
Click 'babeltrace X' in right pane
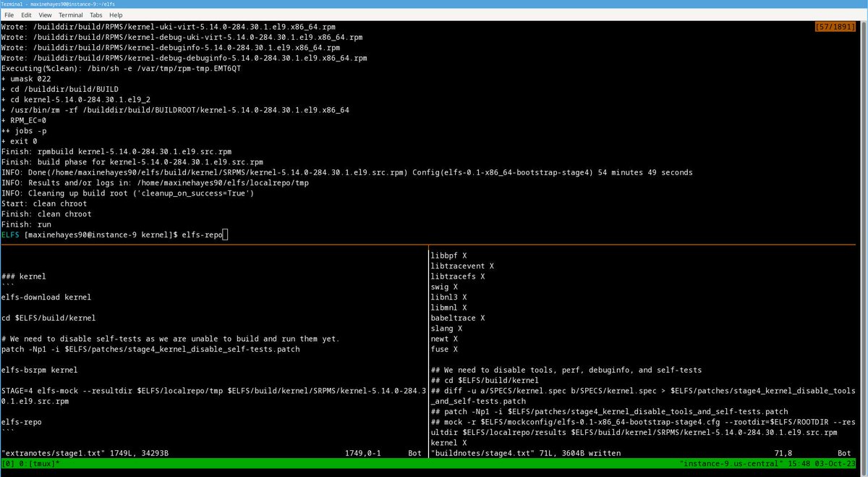point(457,318)
